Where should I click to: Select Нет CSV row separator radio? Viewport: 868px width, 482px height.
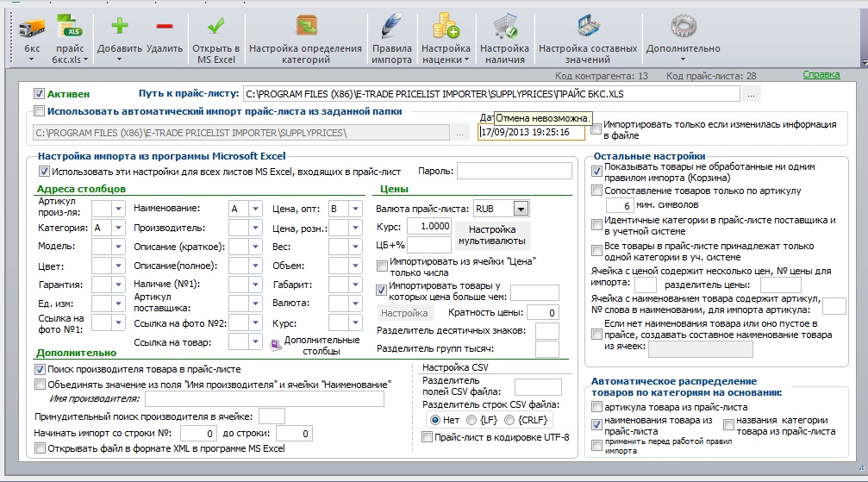click(435, 420)
